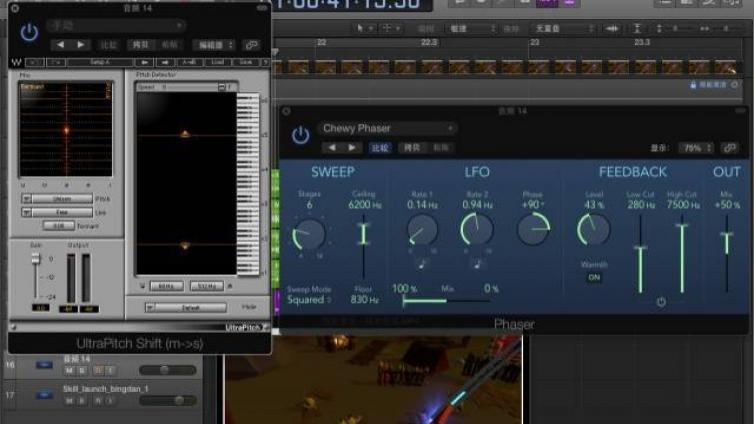Adjust the Skill_launch_bingdan_1 track volume slider
This screenshot has height=424, width=754.
167,400
